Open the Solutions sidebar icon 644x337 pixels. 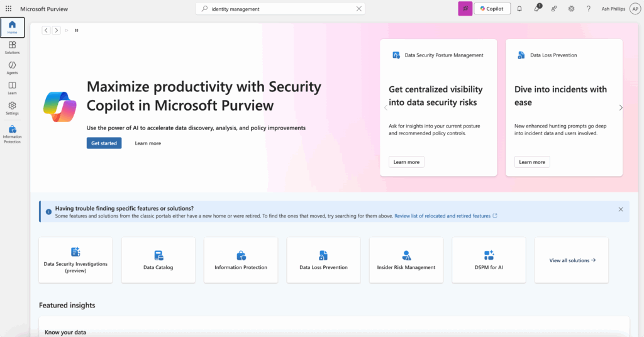click(x=13, y=48)
